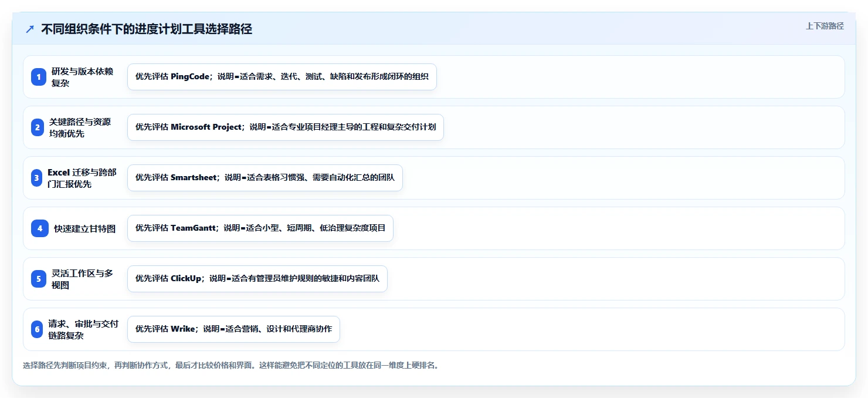Click the step 2 number badge
The height and width of the screenshot is (398, 868).
coord(38,127)
